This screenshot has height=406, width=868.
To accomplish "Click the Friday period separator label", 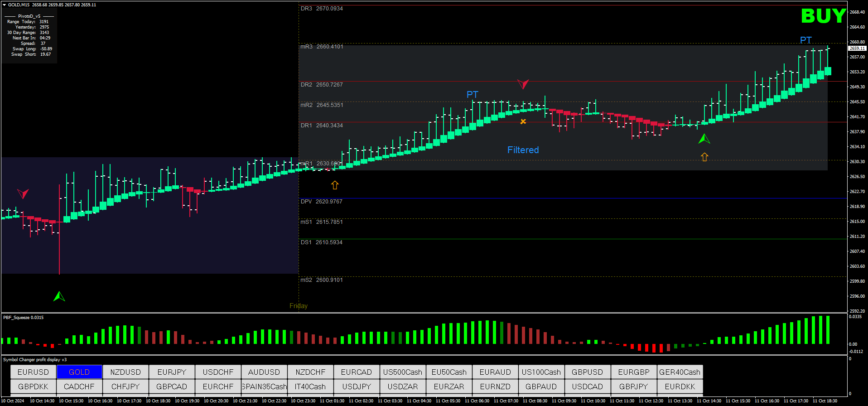I will point(298,306).
